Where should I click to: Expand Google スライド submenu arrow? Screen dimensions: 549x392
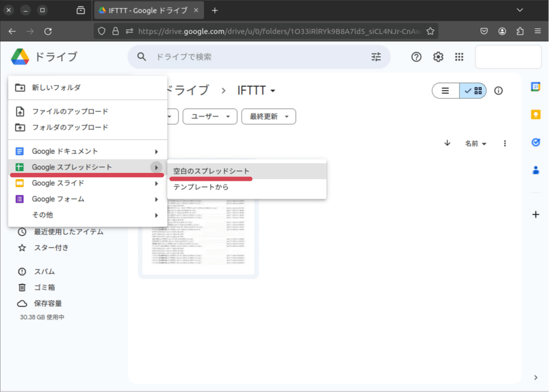coord(156,183)
